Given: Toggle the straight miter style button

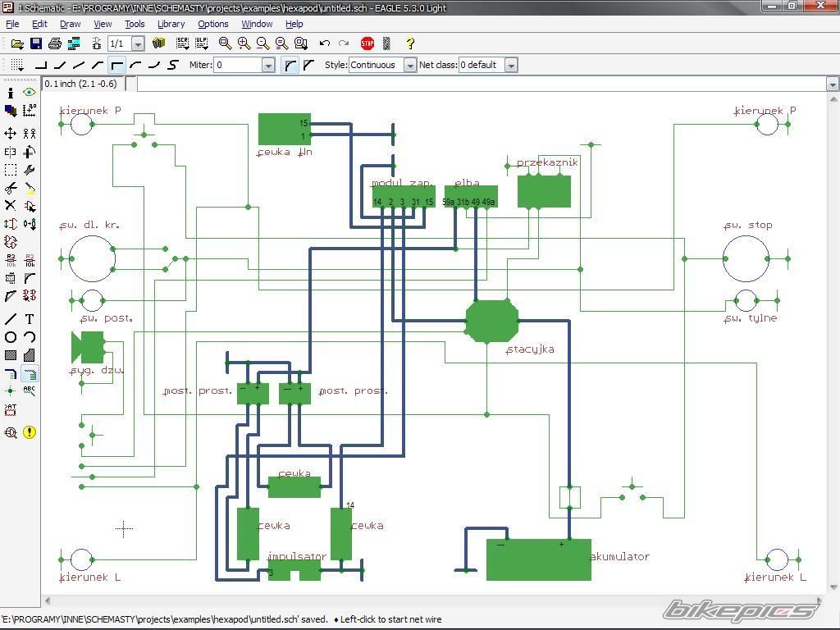Looking at the screenshot, I should point(308,65).
